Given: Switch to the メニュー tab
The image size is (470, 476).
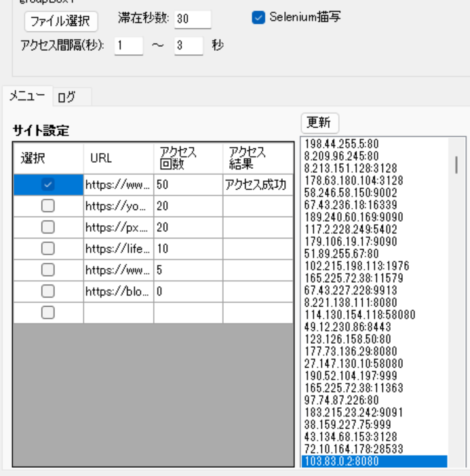Looking at the screenshot, I should (x=27, y=96).
